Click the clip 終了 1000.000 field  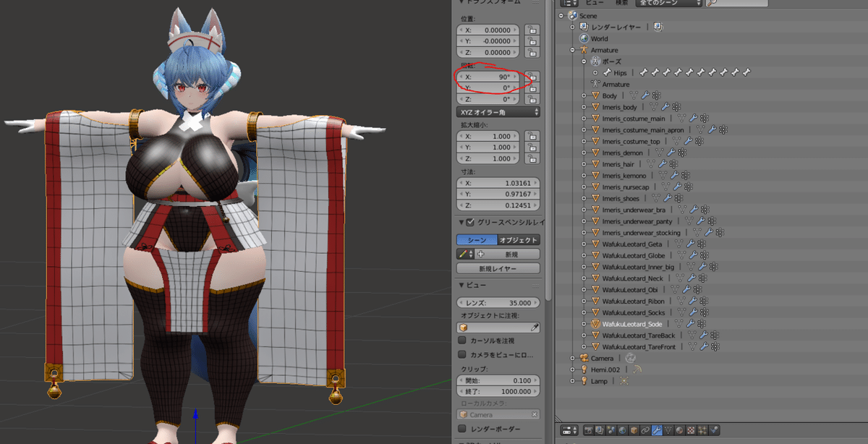(498, 391)
